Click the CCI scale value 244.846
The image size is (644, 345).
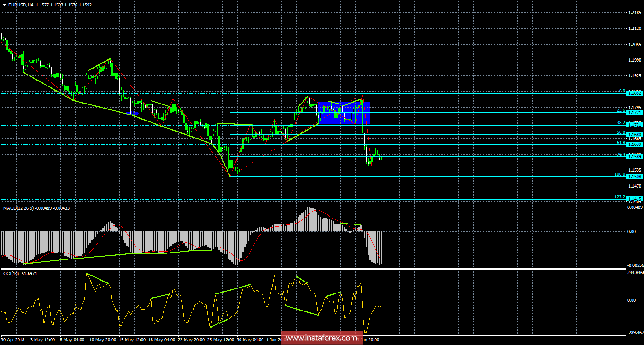[x=635, y=273]
